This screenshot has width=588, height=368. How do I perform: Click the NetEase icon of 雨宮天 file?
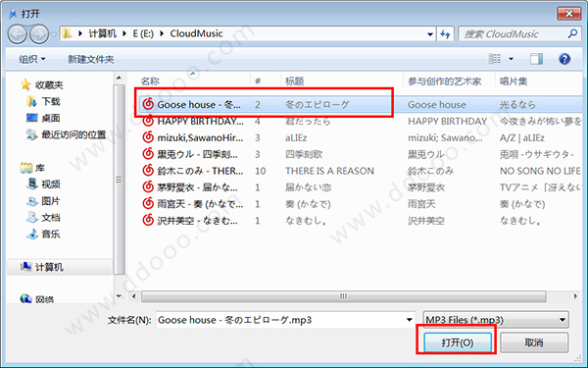coord(148,203)
